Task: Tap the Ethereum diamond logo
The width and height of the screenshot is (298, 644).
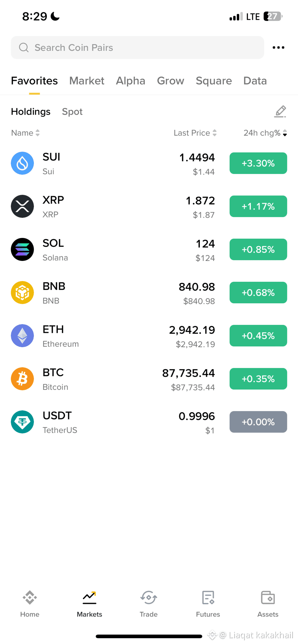Action: coord(22,336)
